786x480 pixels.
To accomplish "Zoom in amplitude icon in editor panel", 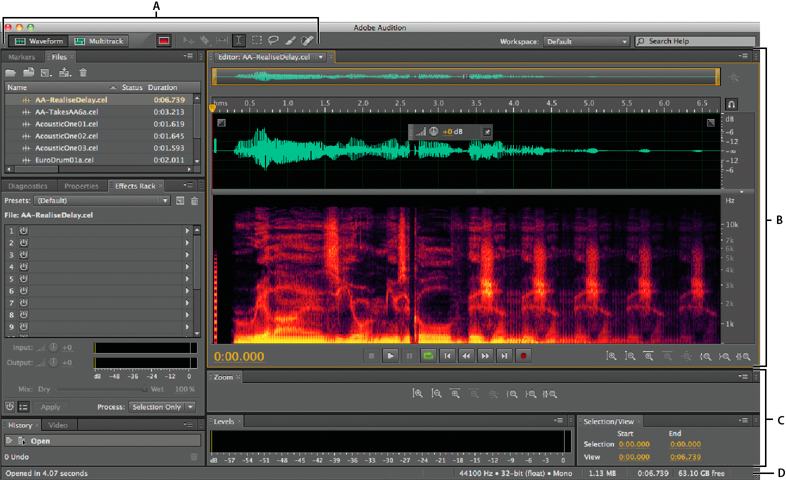I will pyautogui.click(x=611, y=356).
